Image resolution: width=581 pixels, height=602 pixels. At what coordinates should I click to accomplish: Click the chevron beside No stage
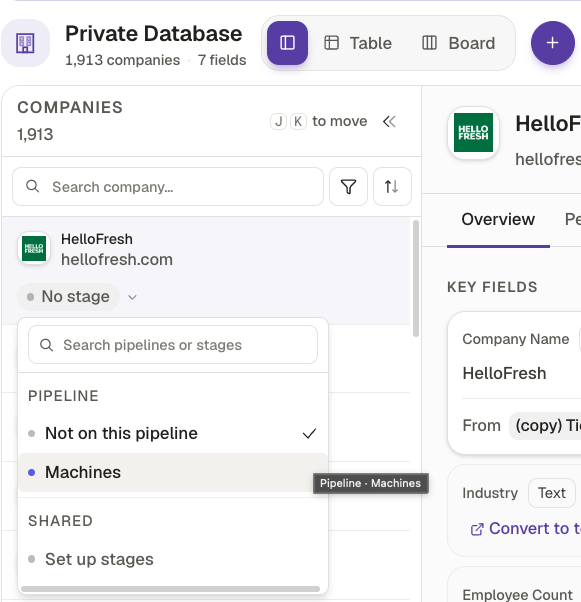[132, 297]
